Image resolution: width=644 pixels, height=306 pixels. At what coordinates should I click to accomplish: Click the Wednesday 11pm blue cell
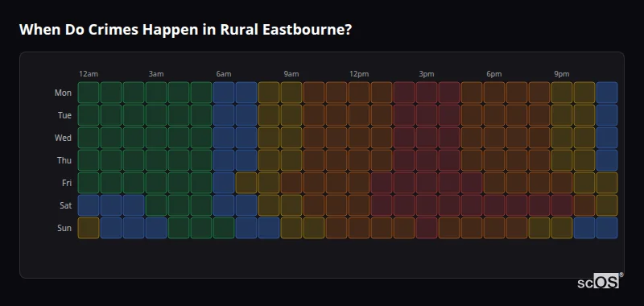click(x=607, y=138)
